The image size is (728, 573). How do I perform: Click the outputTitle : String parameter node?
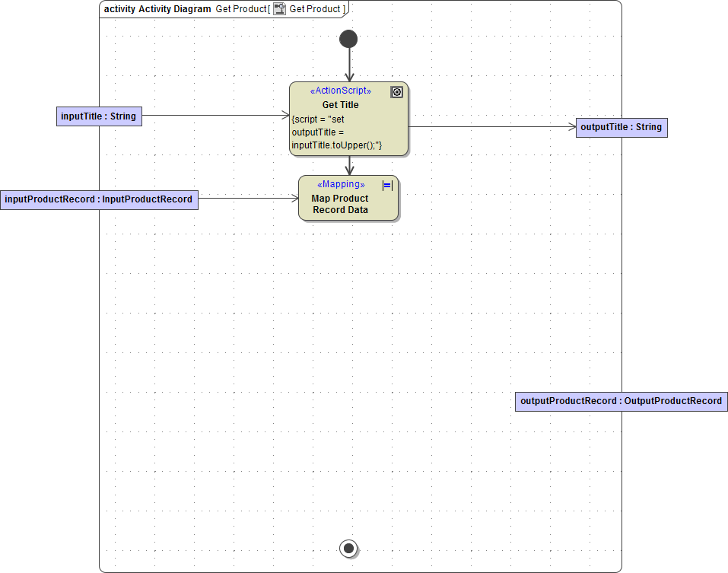(621, 127)
